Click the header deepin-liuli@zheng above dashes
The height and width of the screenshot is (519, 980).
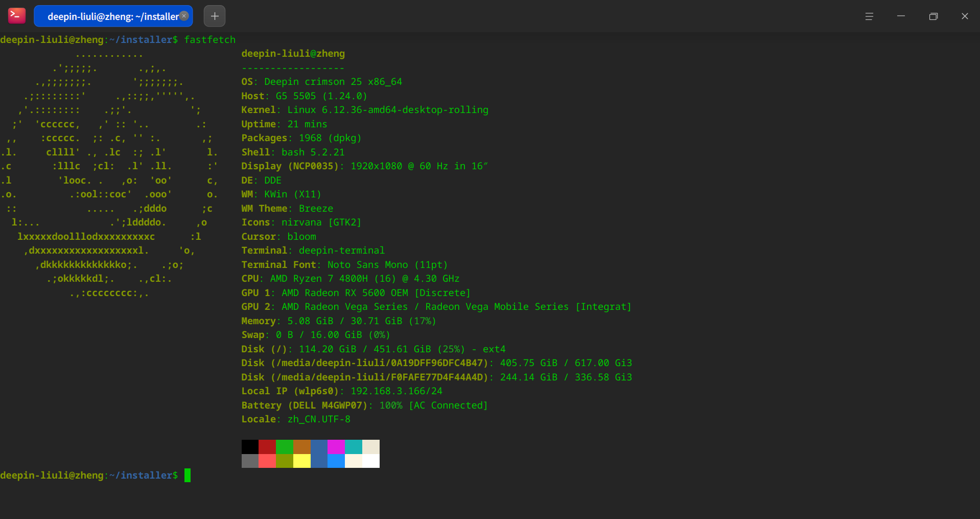293,54
